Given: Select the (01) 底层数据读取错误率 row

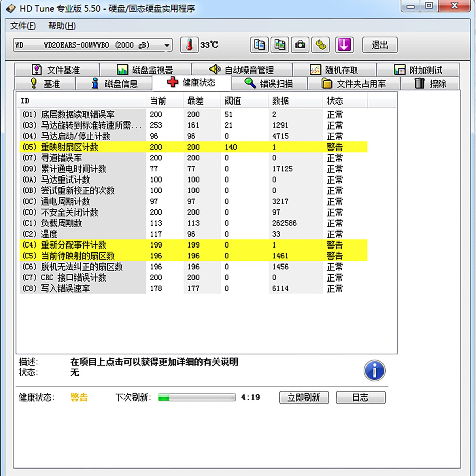Looking at the screenshot, I should click(x=193, y=114).
